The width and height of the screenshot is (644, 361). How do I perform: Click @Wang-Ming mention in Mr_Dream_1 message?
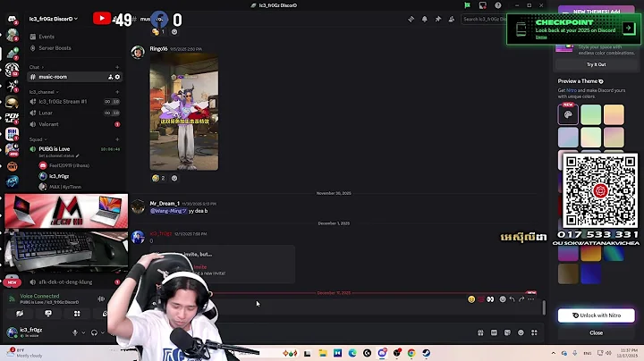point(168,211)
